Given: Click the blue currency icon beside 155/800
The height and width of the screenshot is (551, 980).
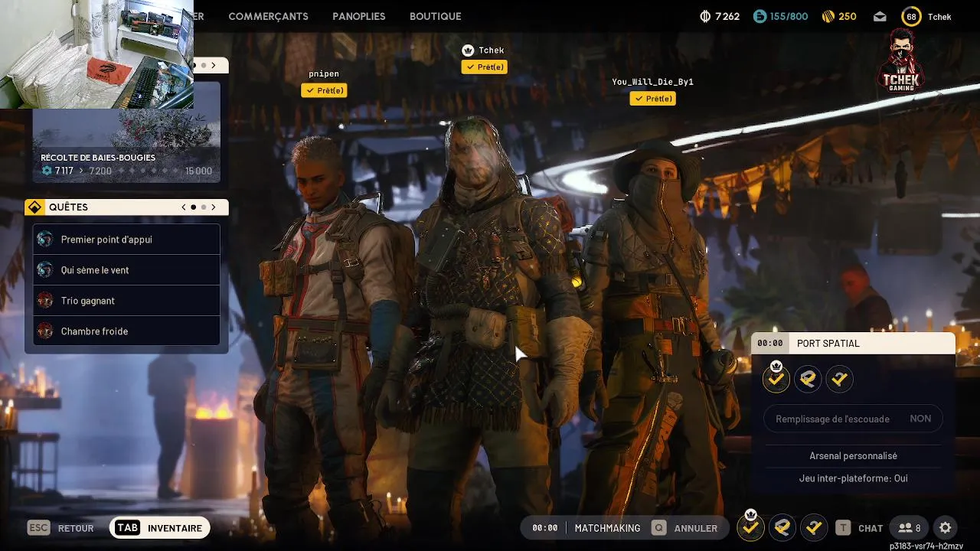Looking at the screenshot, I should click(759, 16).
